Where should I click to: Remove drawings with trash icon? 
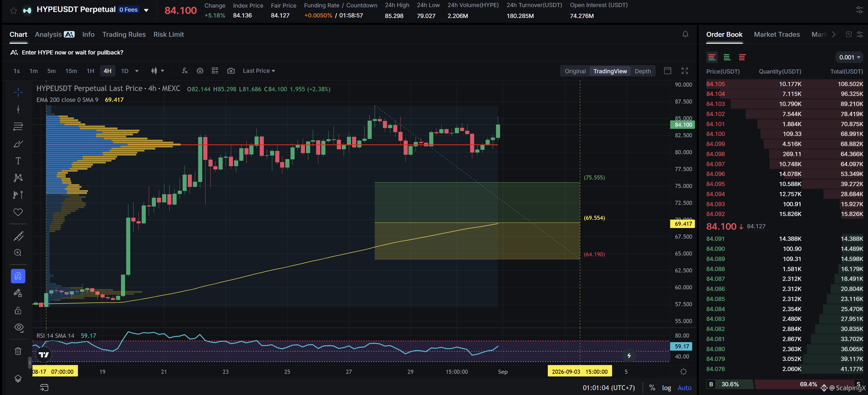point(18,351)
